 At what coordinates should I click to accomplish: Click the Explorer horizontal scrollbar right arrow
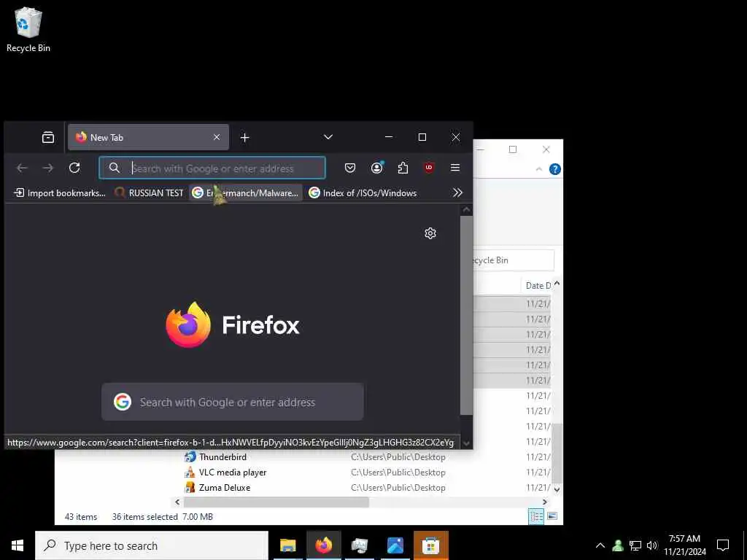pos(545,502)
